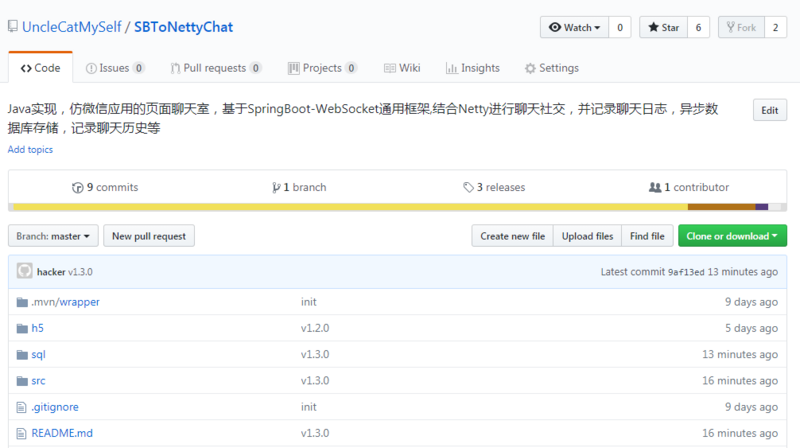The image size is (800, 448).
Task: Click the sql folder icon
Action: [22, 355]
